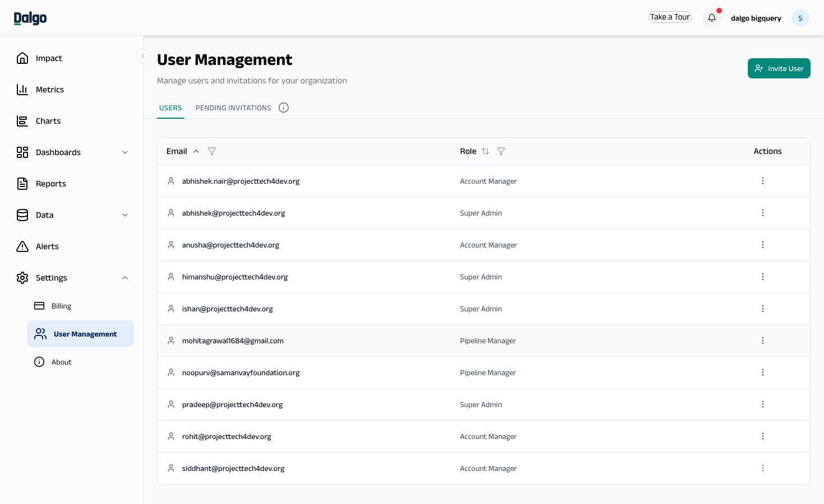This screenshot has height=504, width=824.
Task: Open actions menu for mohitagrawal1684@gmail.com
Action: coord(763,340)
